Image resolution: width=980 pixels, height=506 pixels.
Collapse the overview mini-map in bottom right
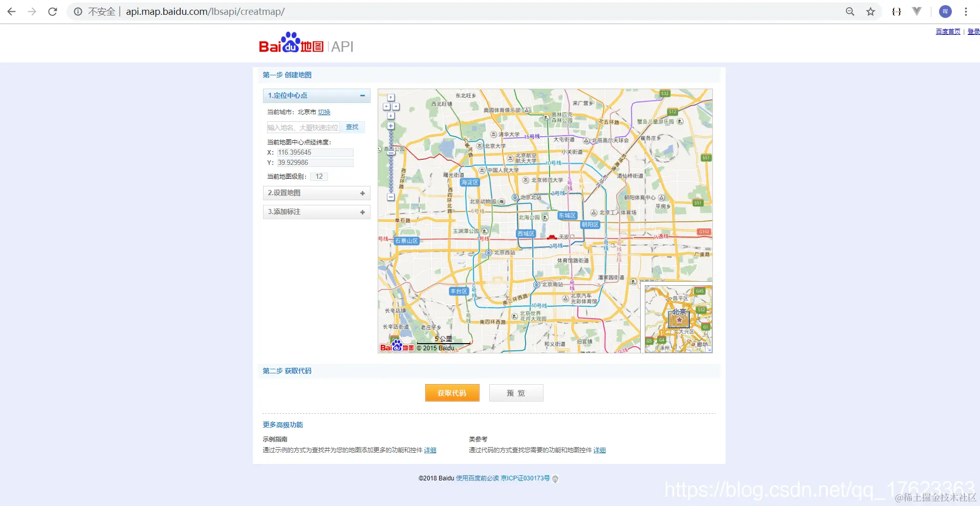click(709, 349)
